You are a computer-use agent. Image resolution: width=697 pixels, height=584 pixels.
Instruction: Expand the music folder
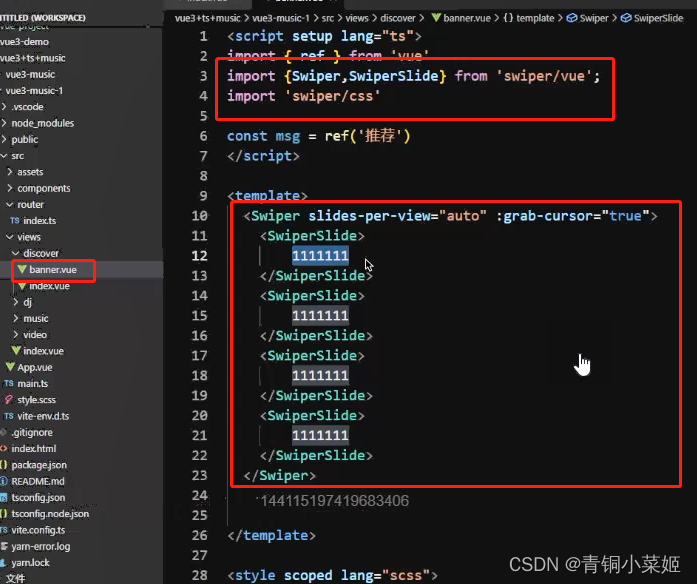[36, 319]
